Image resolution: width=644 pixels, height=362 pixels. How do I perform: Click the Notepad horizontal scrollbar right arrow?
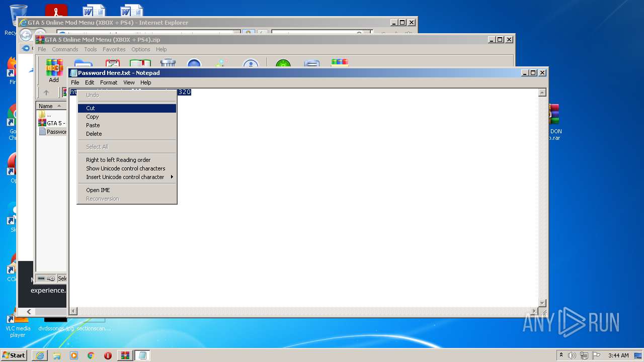pyautogui.click(x=534, y=311)
